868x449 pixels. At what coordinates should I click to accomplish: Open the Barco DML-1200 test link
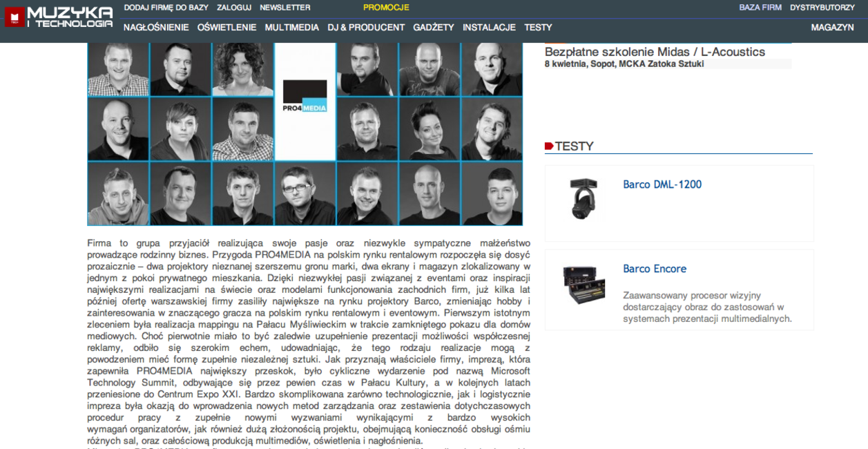[662, 184]
